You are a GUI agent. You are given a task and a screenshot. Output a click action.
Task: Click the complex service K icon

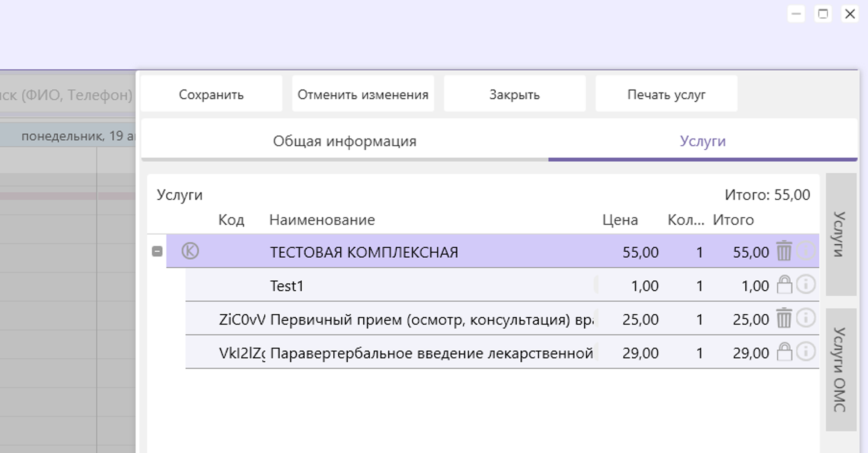[190, 251]
